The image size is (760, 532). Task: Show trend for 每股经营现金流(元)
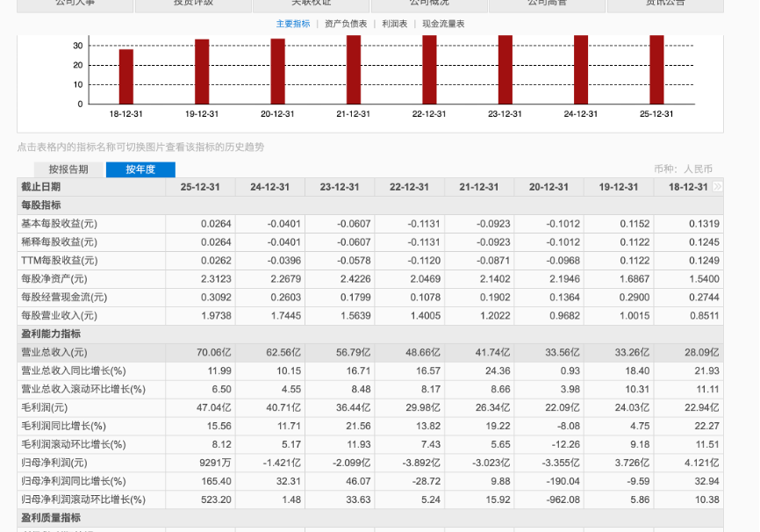pyautogui.click(x=64, y=298)
